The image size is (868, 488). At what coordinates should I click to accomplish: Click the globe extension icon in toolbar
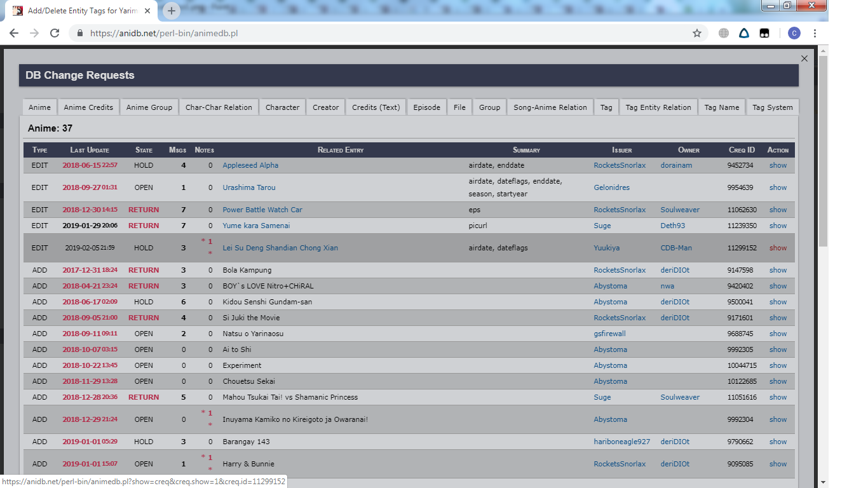pyautogui.click(x=723, y=33)
